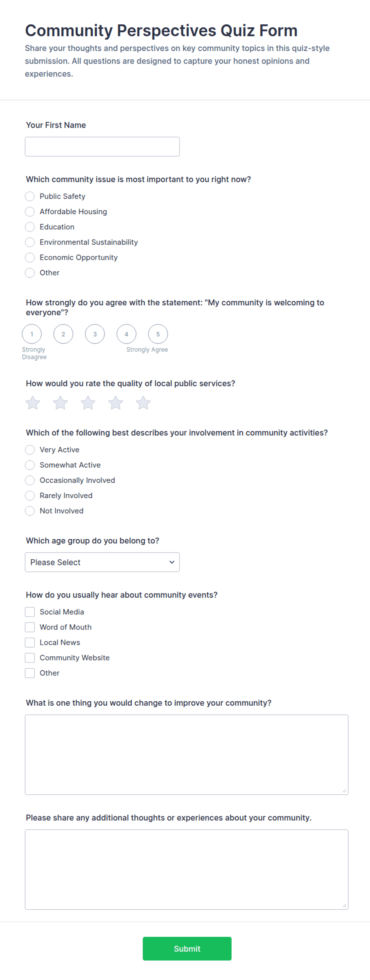Screen dimensions: 370x980
Task: Give a four-star public services rating
Action: click(116, 403)
